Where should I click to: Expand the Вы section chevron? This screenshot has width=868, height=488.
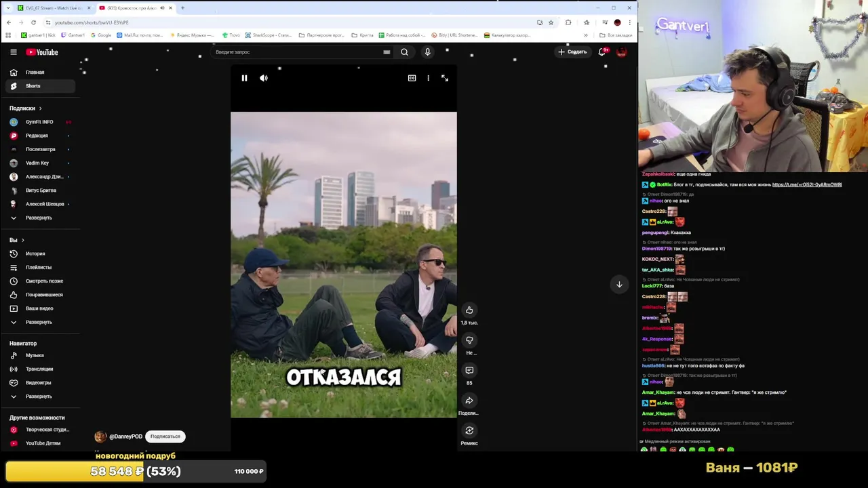click(x=22, y=240)
